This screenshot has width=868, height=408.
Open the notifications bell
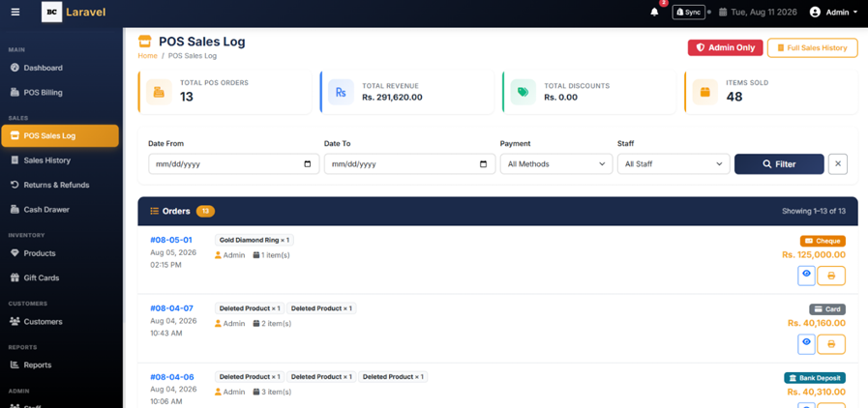pos(655,13)
